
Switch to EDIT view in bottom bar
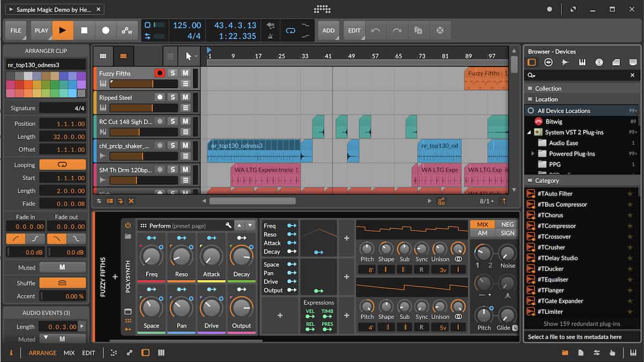89,353
